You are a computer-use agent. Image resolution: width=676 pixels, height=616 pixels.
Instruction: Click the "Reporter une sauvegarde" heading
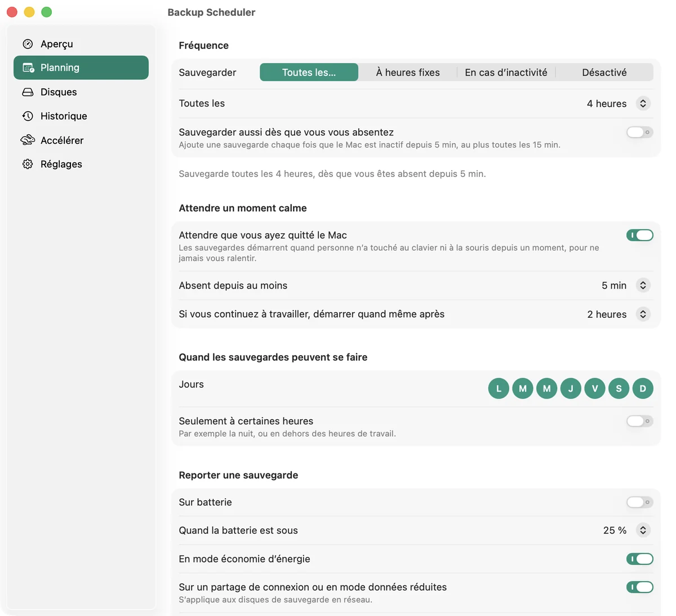pyautogui.click(x=238, y=475)
